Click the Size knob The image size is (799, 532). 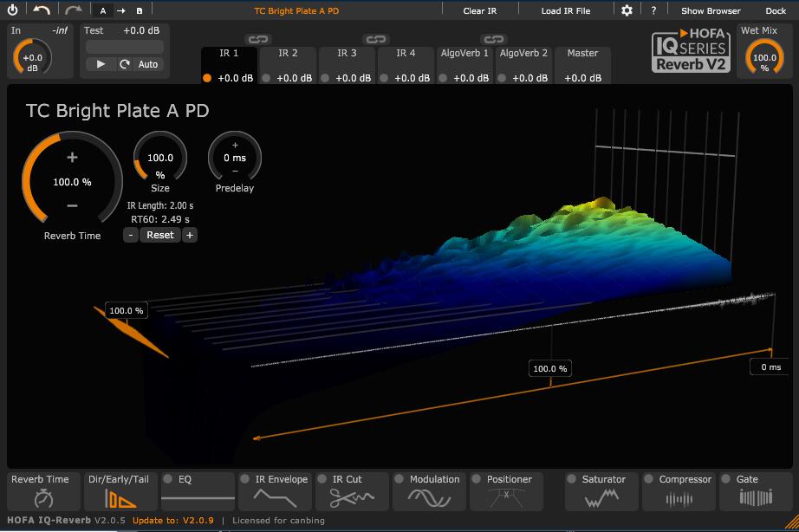[160, 158]
